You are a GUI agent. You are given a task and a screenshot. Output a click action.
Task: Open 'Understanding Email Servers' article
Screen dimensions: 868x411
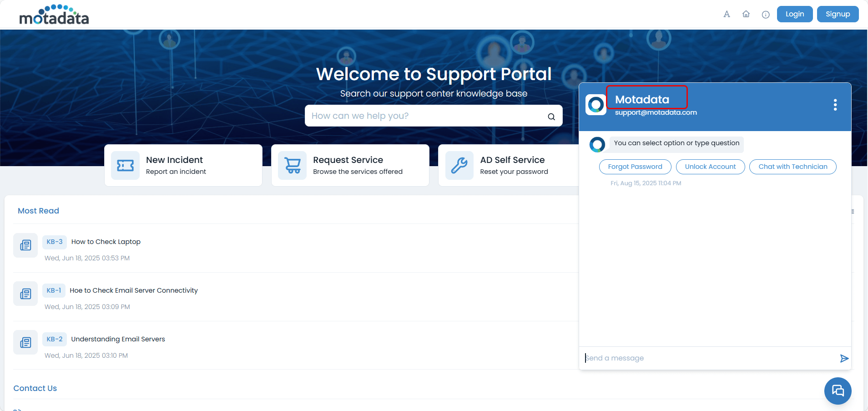(118, 339)
